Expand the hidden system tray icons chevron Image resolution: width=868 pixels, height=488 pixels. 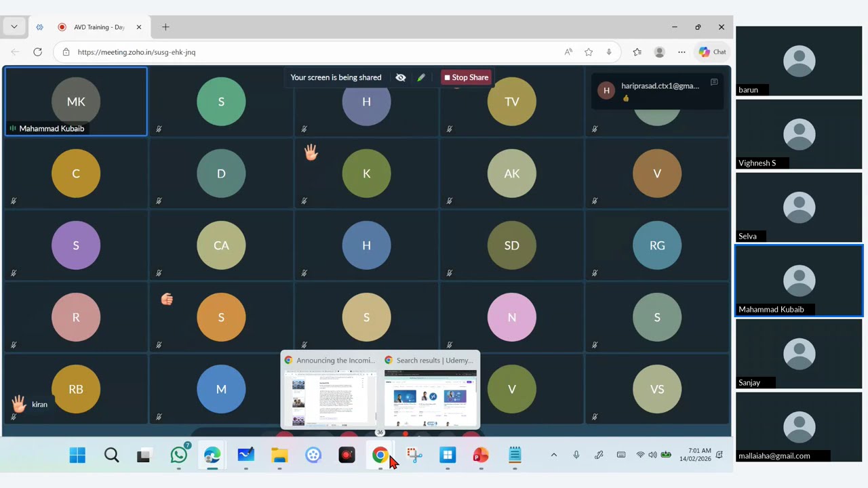click(553, 455)
